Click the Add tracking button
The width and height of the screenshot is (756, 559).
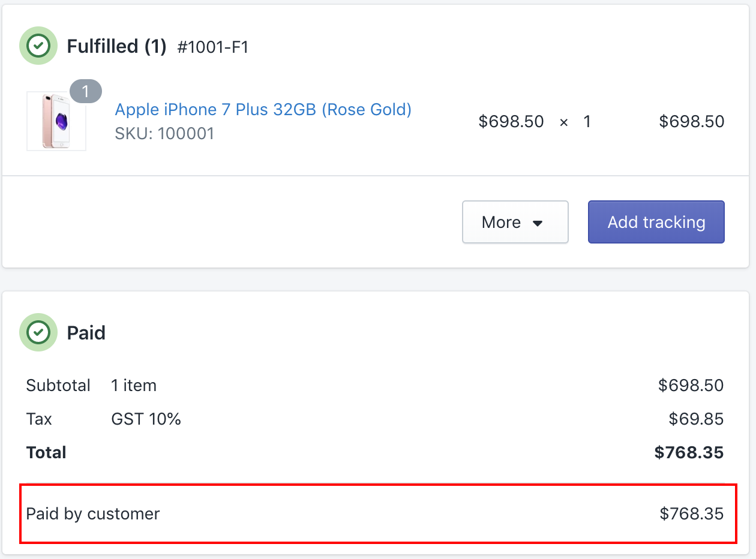pyautogui.click(x=656, y=222)
